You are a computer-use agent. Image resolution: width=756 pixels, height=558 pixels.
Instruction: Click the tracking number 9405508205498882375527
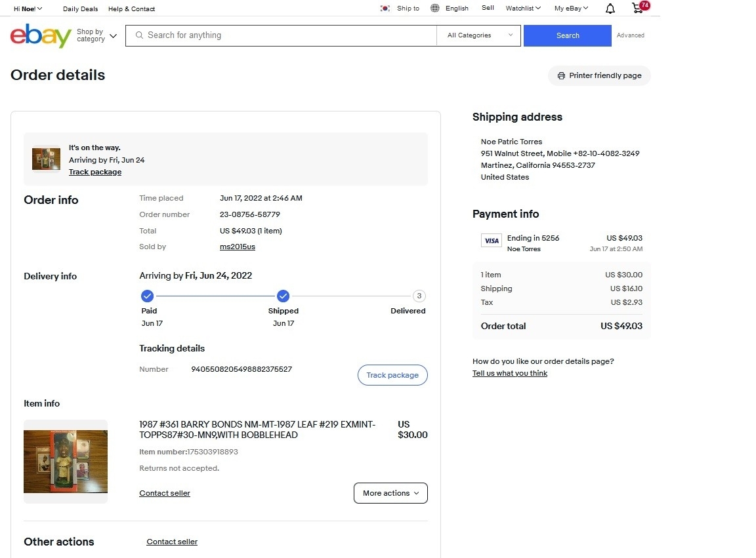(241, 369)
